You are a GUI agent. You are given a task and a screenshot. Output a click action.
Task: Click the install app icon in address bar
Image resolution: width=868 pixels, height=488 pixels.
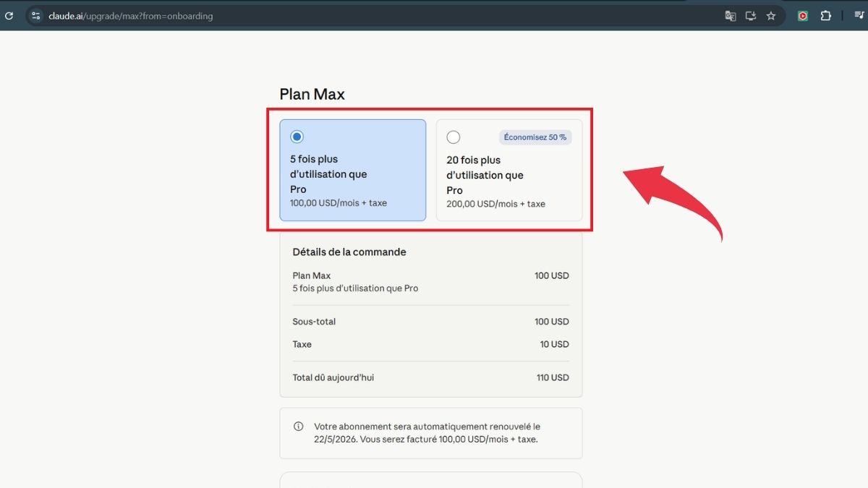click(751, 16)
